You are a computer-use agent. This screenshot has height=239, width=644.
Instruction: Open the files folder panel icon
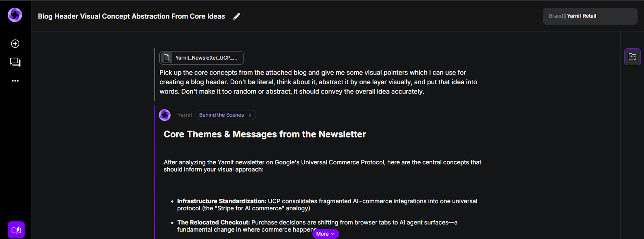632,57
